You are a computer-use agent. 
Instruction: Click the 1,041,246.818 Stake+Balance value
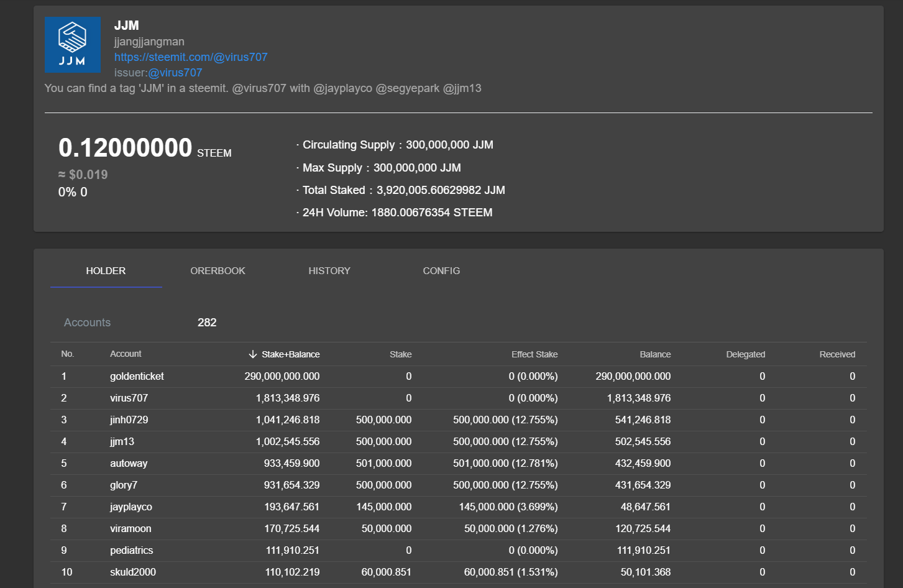point(288,420)
